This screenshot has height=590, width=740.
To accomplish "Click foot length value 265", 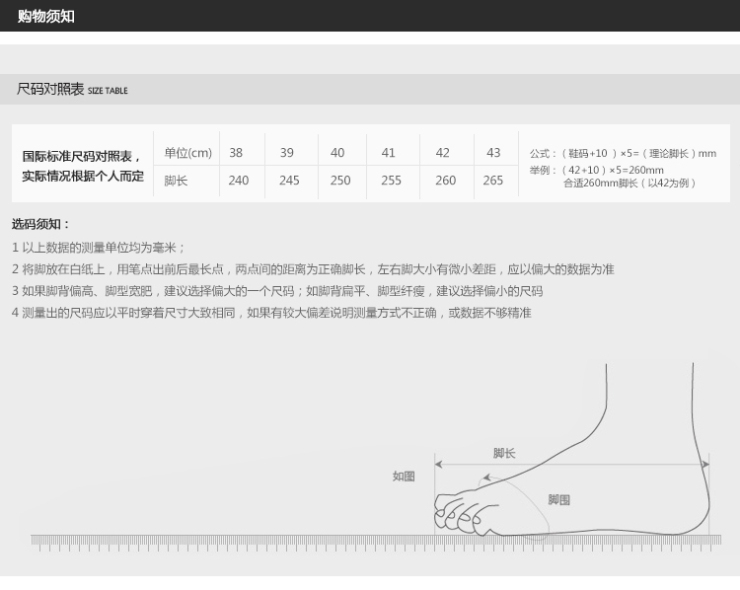I will (493, 180).
